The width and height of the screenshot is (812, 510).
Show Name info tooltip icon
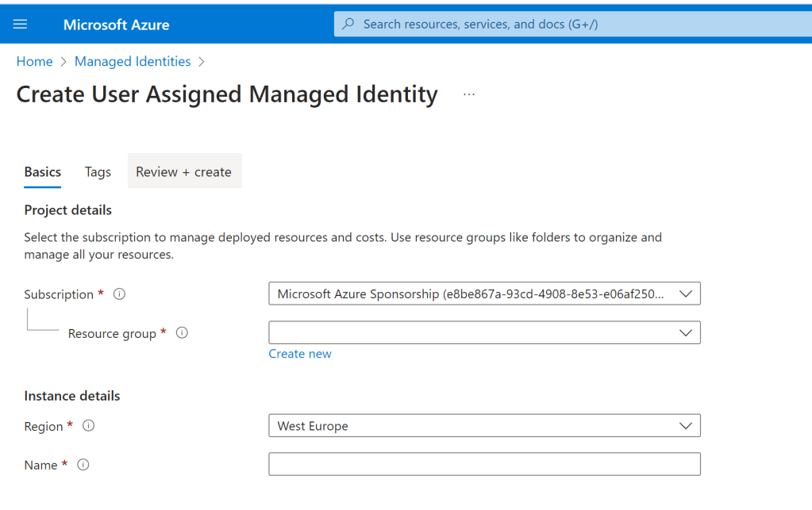pos(83,465)
